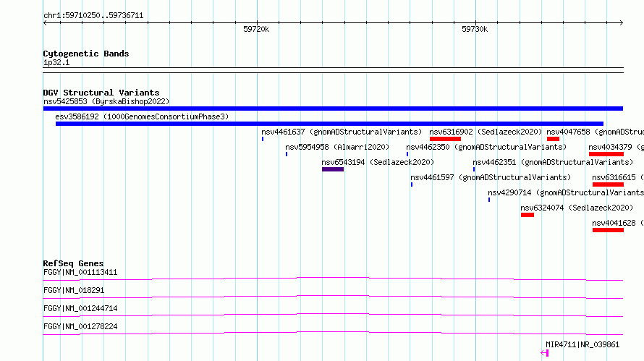Click the chr1:59710250..59736711 region label
The width and height of the screenshot is (644, 361).
(93, 16)
